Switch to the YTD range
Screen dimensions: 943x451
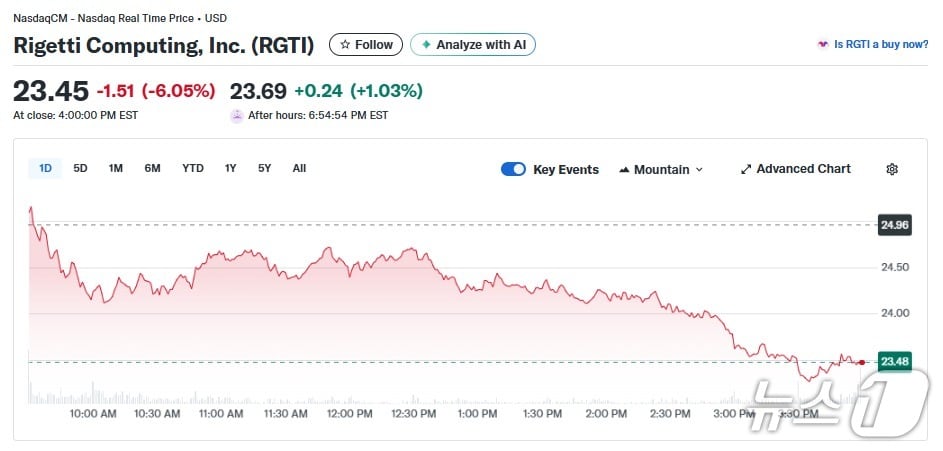click(193, 168)
